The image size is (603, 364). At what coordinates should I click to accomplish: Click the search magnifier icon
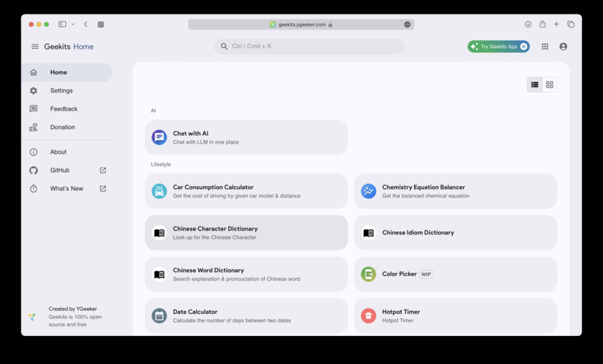[224, 46]
